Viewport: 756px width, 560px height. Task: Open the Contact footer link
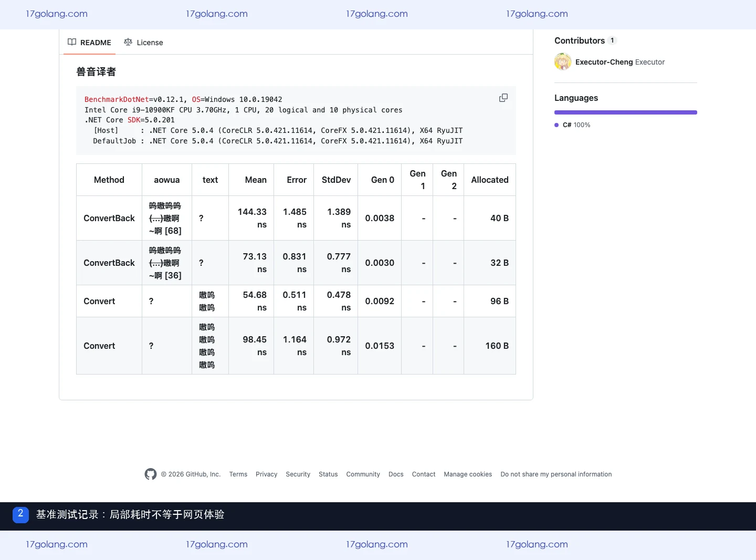point(424,474)
